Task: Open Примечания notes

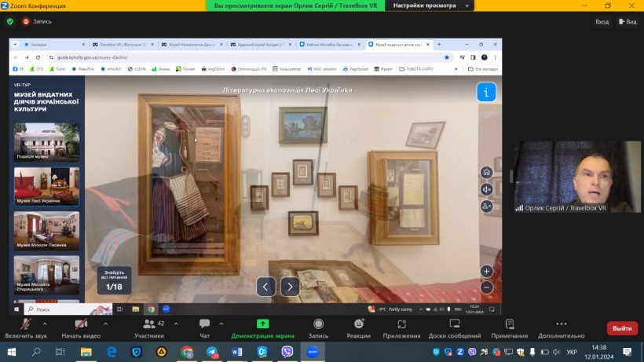Action: (509, 329)
